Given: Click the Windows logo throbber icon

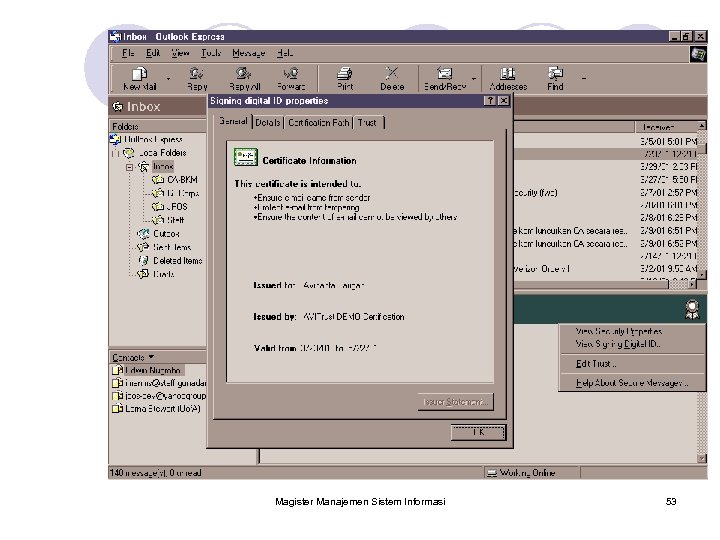Looking at the screenshot, I should point(698,54).
